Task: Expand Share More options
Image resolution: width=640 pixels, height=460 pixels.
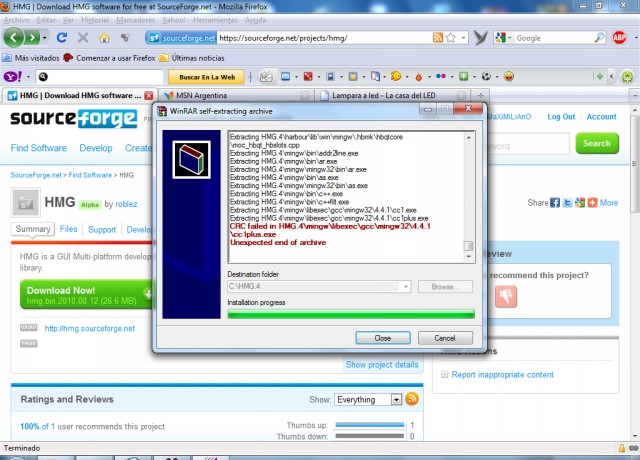Action: point(609,203)
